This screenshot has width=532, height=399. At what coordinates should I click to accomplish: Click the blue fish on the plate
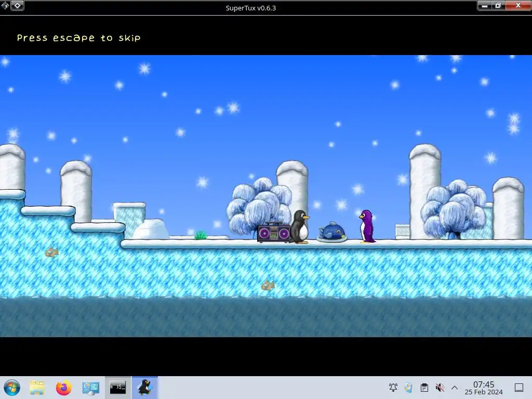(332, 232)
